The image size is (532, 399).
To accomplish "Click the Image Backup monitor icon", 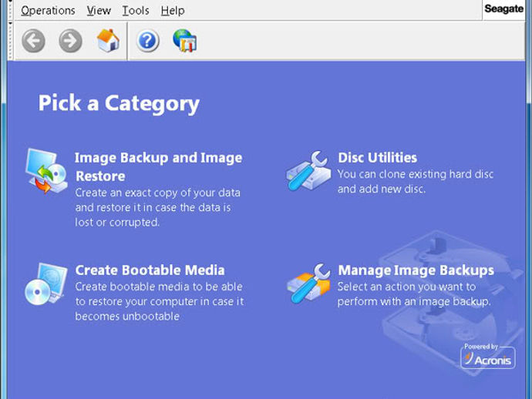I will pos(46,170).
